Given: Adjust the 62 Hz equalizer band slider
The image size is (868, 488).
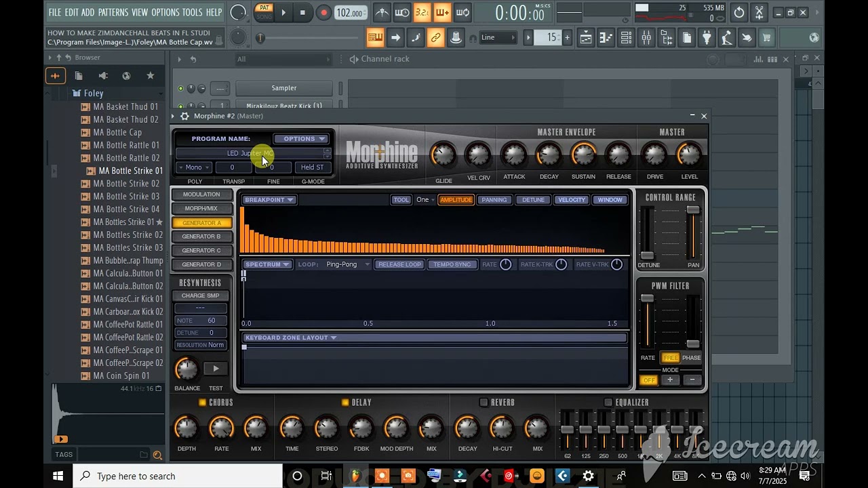Looking at the screenshot, I should tap(568, 430).
